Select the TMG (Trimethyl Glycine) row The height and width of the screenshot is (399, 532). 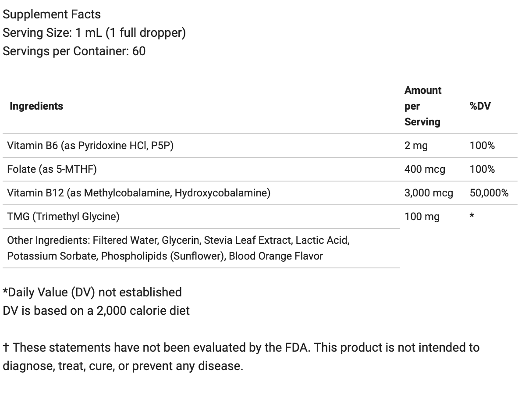pyautogui.click(x=63, y=217)
